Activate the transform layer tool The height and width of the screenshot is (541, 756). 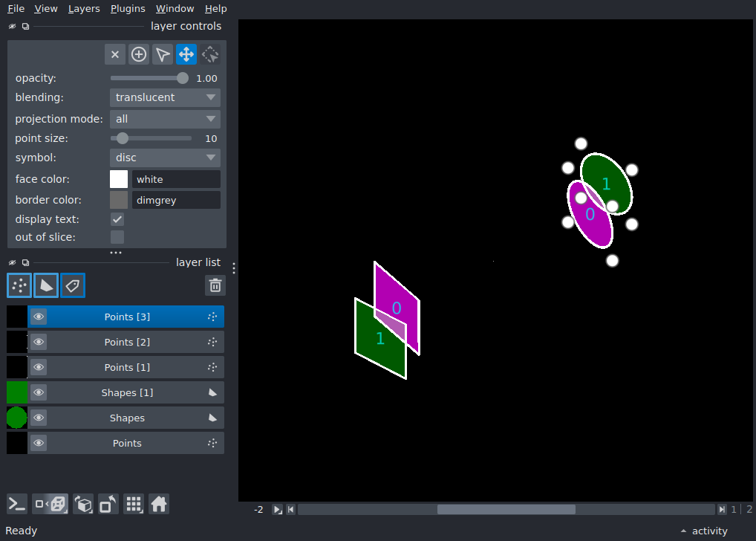[210, 54]
